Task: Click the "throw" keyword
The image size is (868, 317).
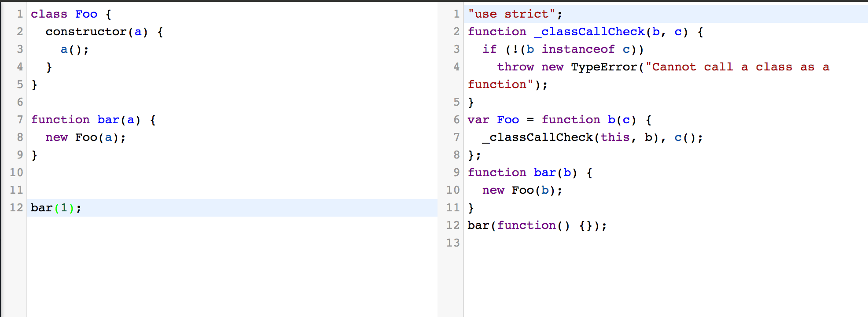Action: (515, 67)
